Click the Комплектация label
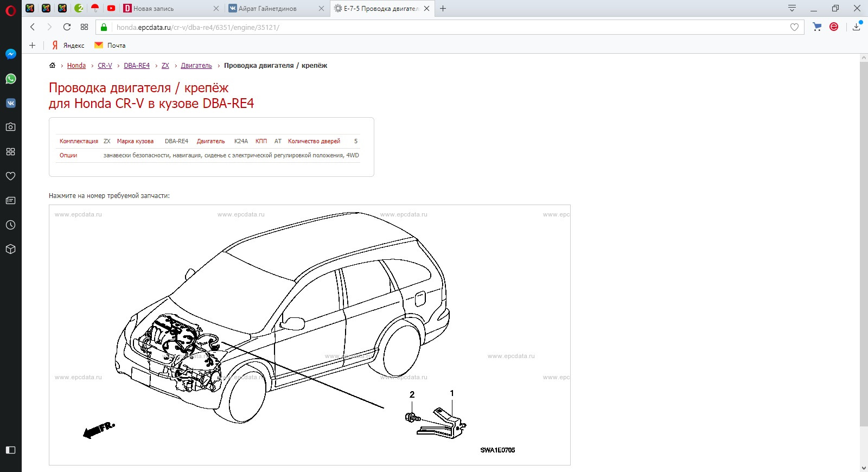 click(79, 141)
